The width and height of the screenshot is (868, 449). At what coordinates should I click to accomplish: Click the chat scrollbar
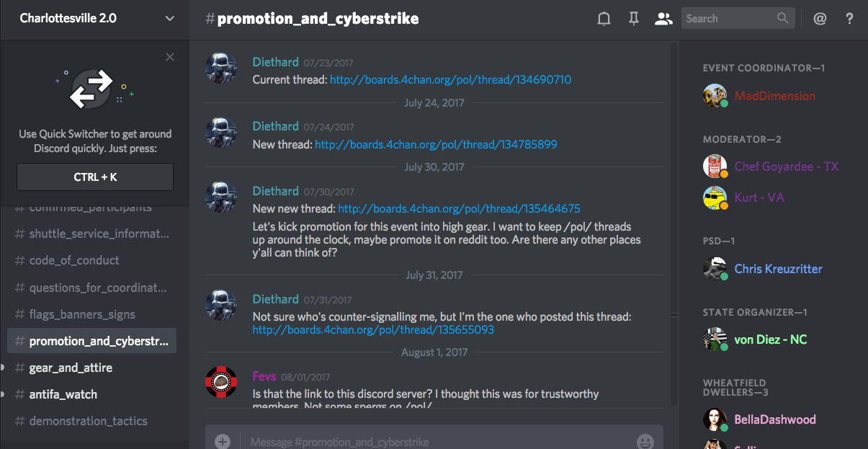coord(674,216)
